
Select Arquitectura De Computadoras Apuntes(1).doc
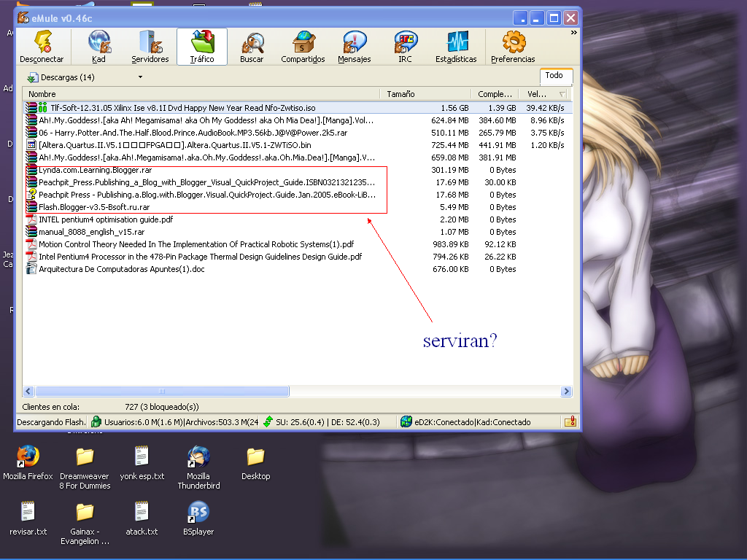tap(298, 269)
